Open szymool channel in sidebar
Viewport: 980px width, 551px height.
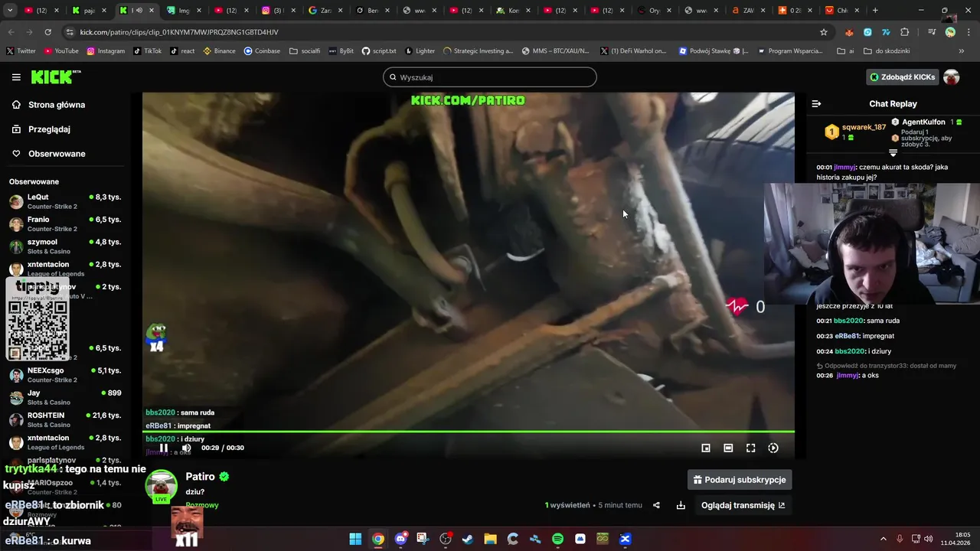click(x=65, y=246)
